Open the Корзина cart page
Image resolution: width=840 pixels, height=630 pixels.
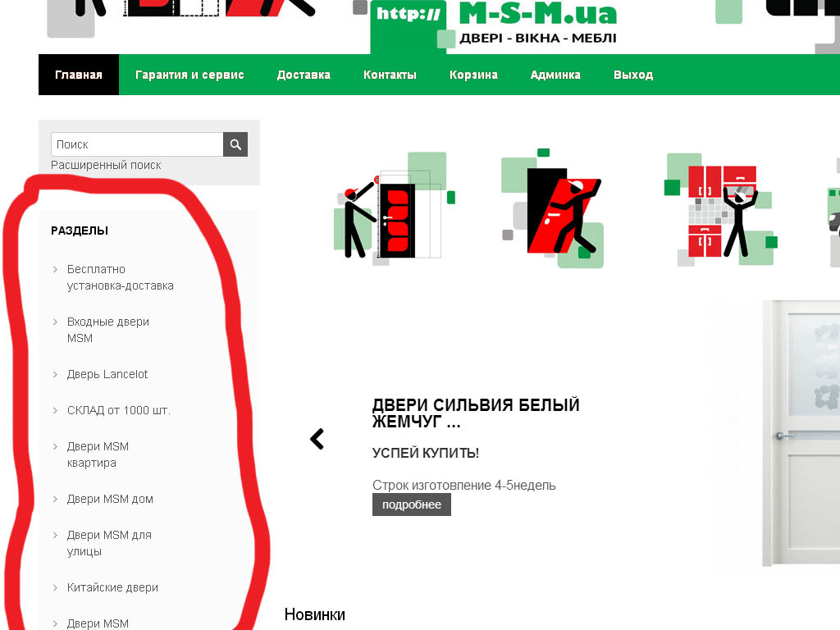(x=473, y=75)
